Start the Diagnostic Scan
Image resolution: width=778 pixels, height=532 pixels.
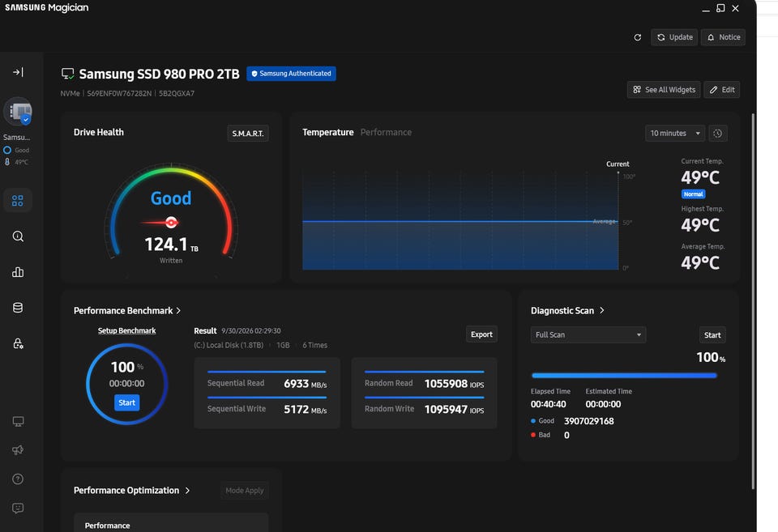click(x=712, y=335)
